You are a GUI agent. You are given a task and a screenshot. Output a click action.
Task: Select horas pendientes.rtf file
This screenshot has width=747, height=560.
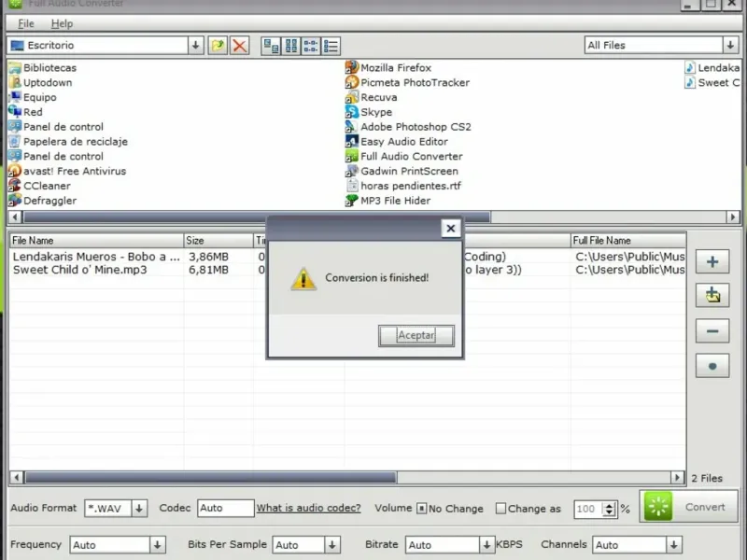point(403,186)
